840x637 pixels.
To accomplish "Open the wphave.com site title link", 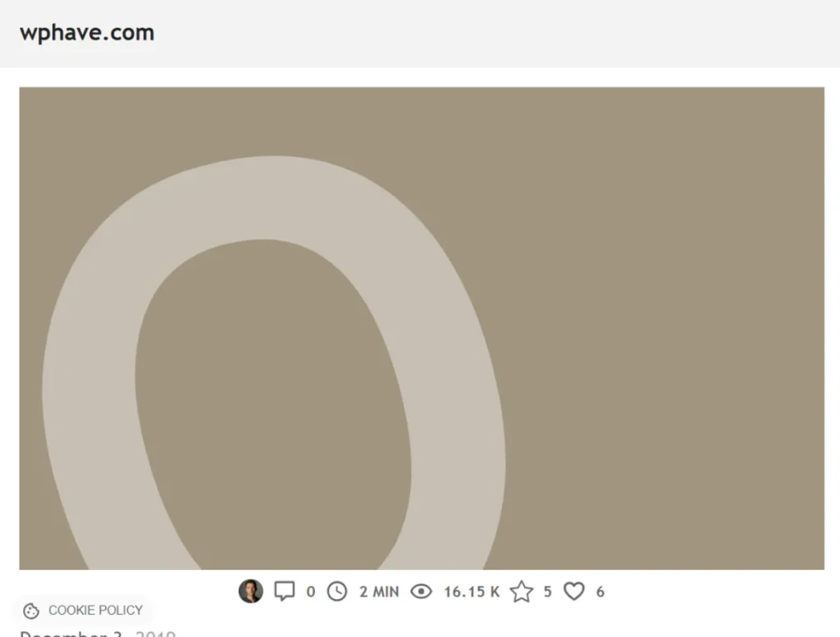I will 87,33.
